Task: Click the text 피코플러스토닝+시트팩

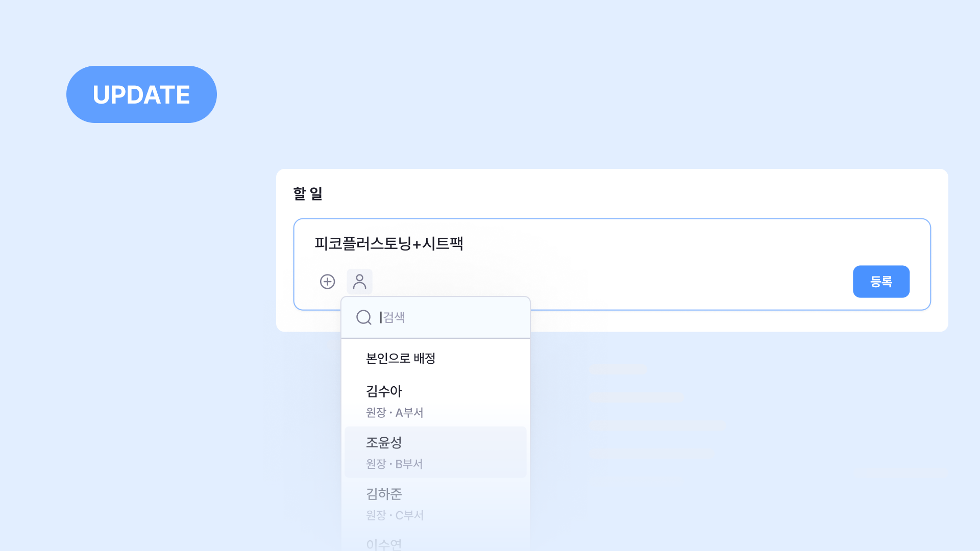Action: point(388,244)
